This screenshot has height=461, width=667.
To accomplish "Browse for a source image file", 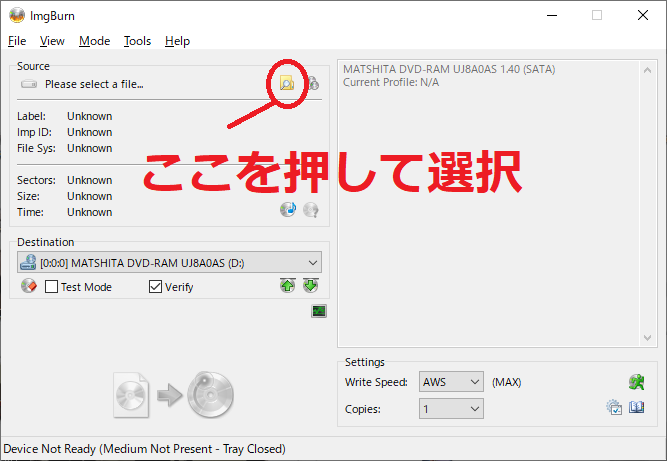I will (287, 83).
